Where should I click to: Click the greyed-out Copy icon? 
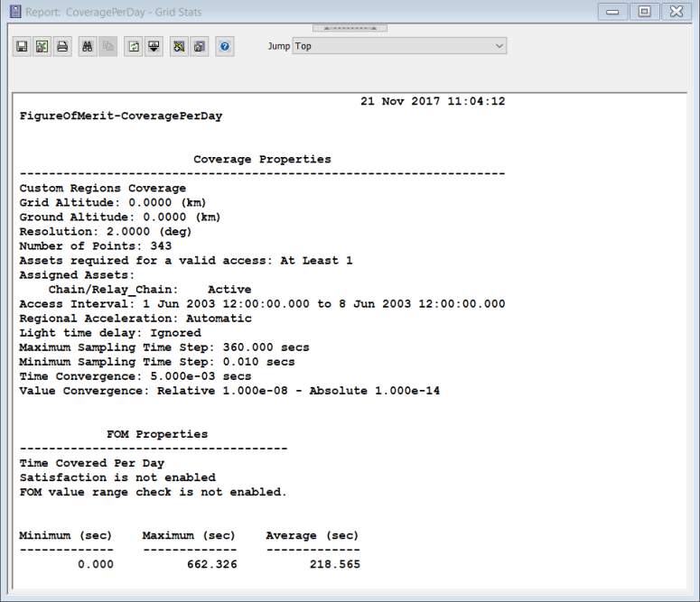[108, 46]
